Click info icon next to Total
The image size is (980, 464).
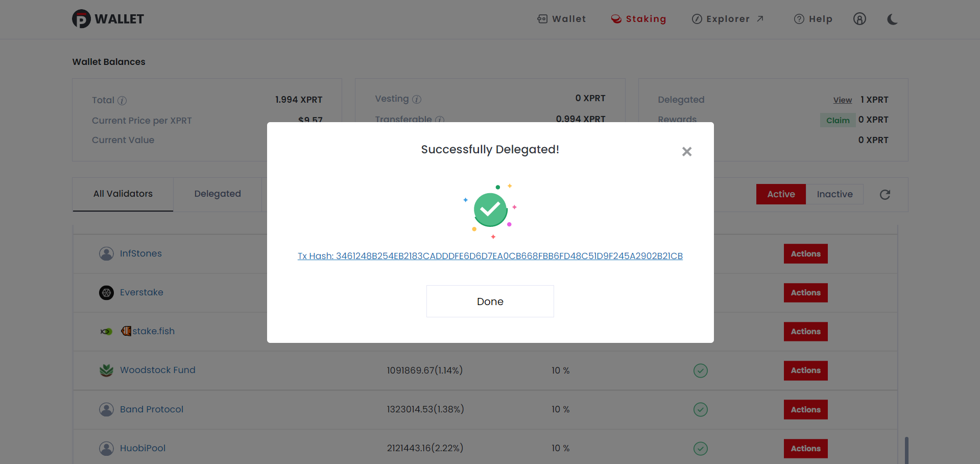click(x=122, y=101)
